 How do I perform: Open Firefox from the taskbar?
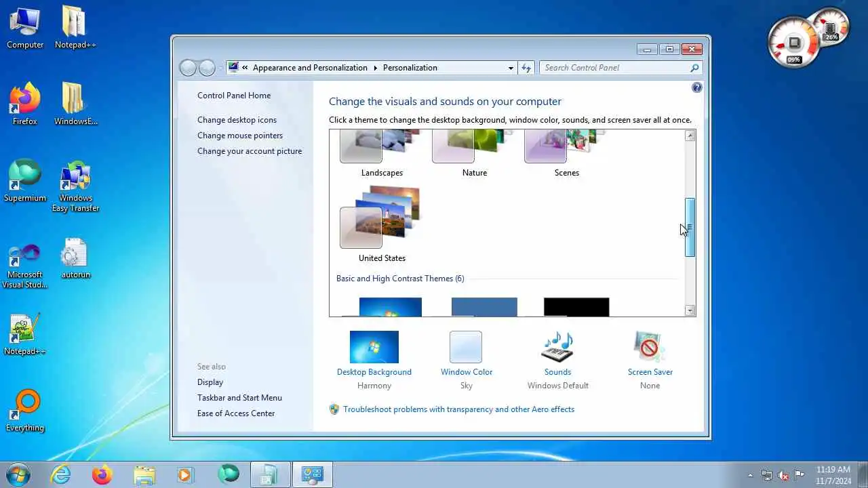pyautogui.click(x=102, y=474)
